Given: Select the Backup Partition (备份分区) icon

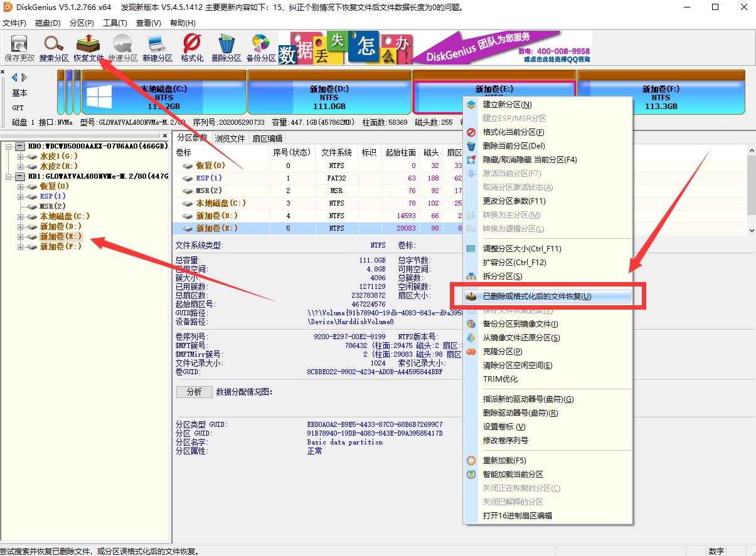Looking at the screenshot, I should (261, 49).
